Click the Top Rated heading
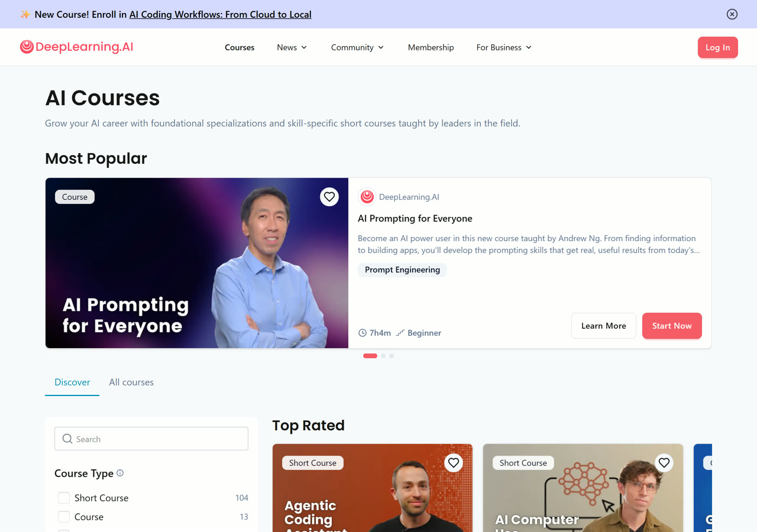The image size is (757, 532). point(308,426)
